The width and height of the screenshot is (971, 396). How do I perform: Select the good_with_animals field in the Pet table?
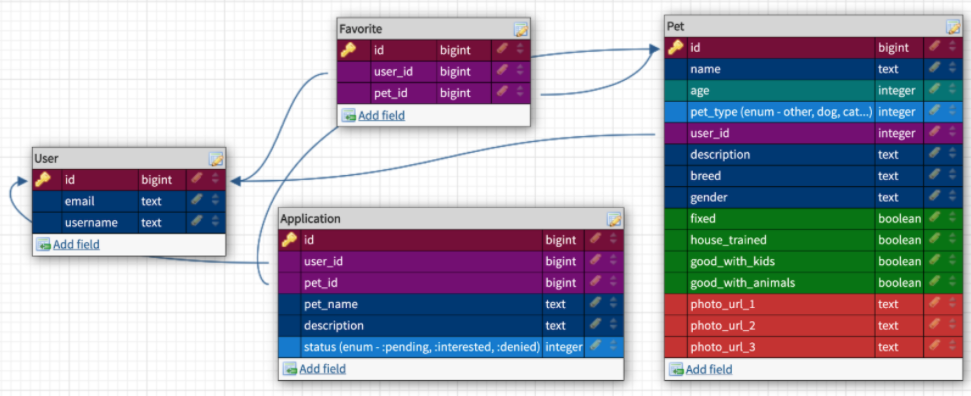(814, 283)
